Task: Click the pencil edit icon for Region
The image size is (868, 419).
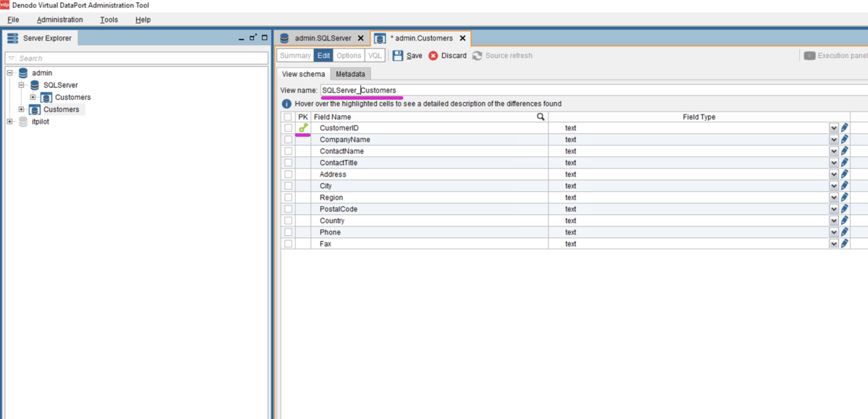Action: (844, 198)
